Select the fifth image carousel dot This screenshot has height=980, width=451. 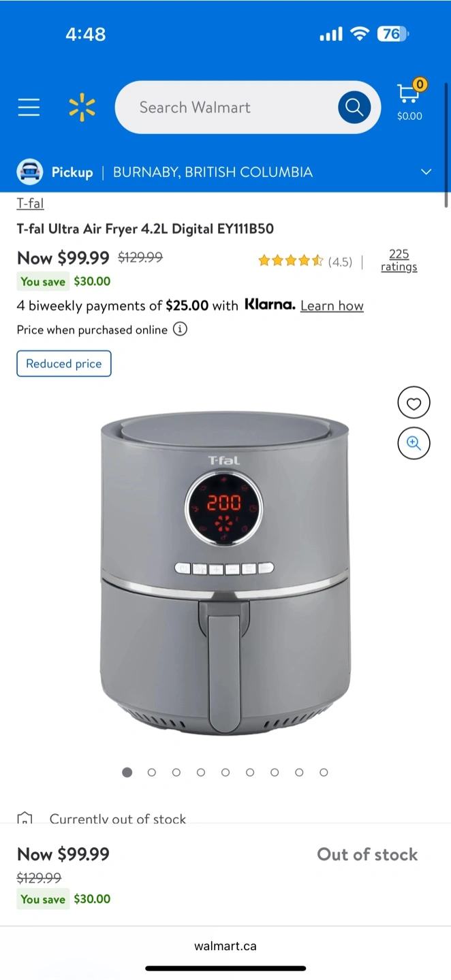(226, 772)
